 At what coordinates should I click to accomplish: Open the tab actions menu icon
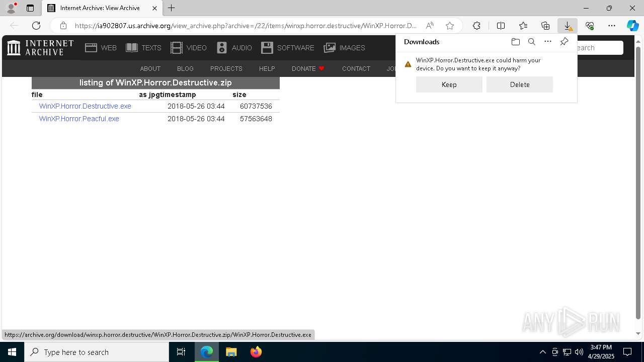30,8
